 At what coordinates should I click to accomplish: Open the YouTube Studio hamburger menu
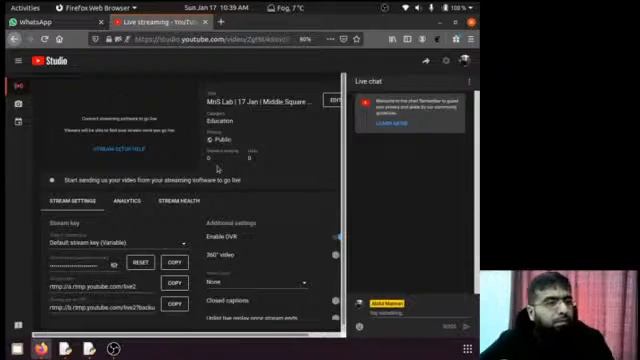coord(18,61)
